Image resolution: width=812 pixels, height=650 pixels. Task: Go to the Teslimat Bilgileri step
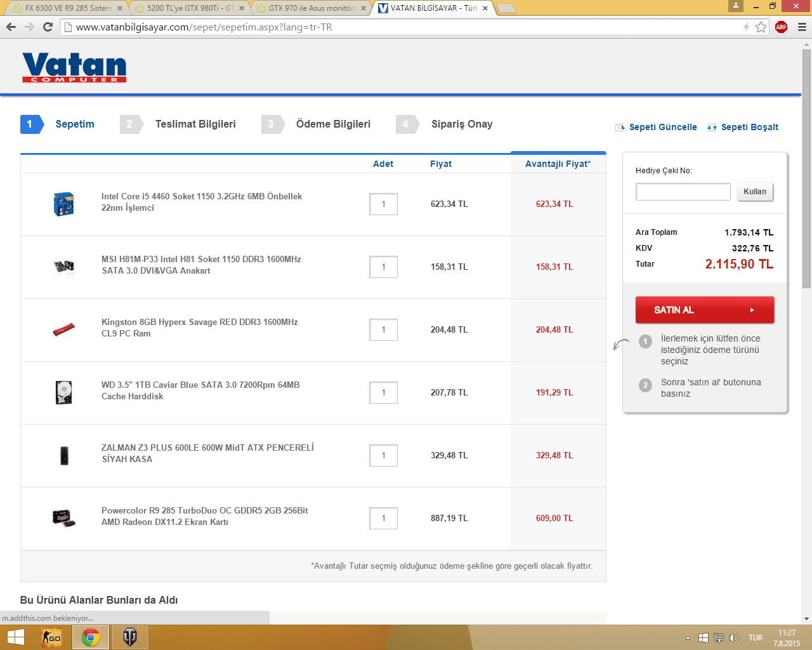tap(178, 124)
